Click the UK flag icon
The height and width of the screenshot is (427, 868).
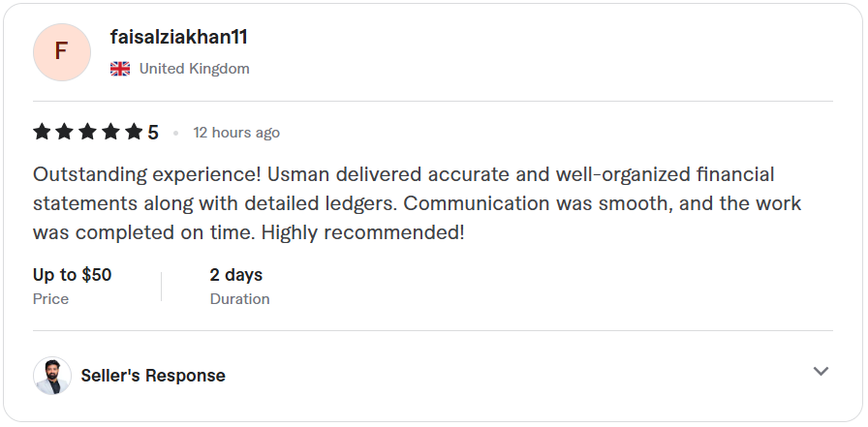pyautogui.click(x=120, y=69)
